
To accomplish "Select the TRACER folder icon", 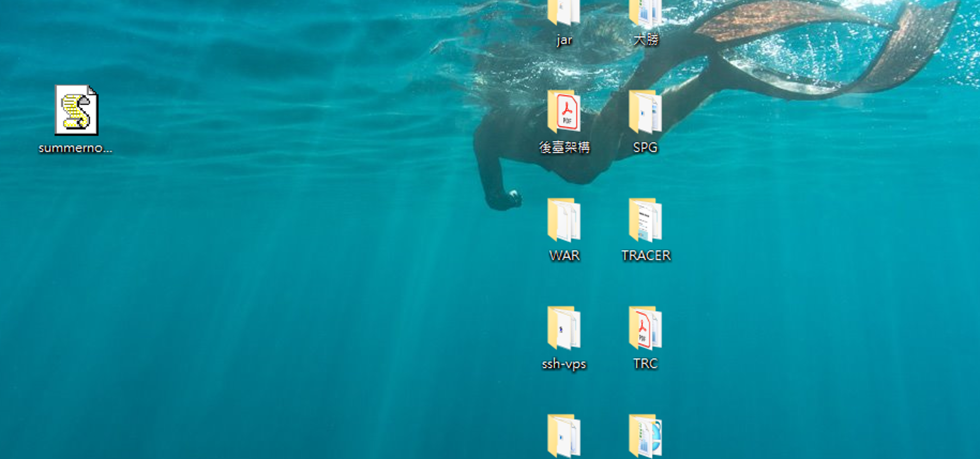I will (645, 220).
